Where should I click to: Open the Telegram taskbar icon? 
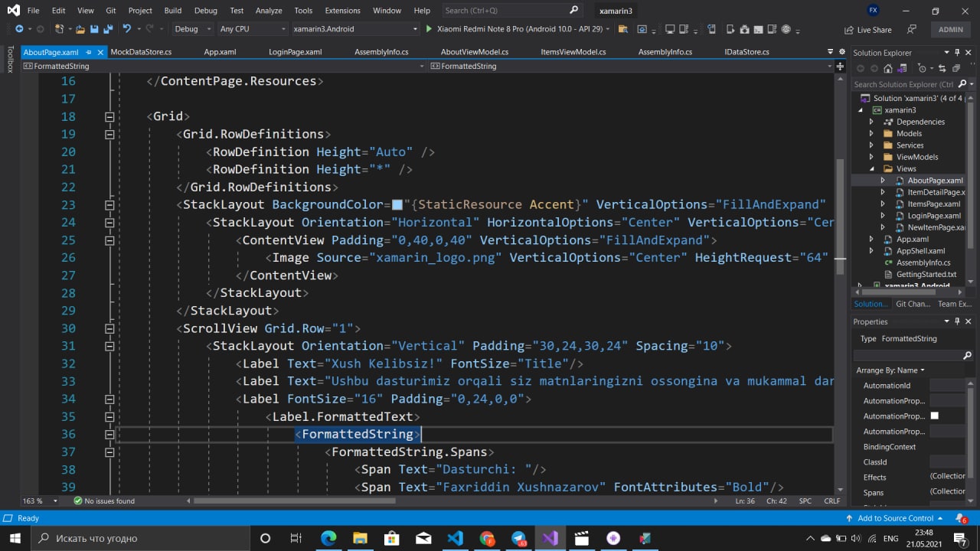pos(518,538)
